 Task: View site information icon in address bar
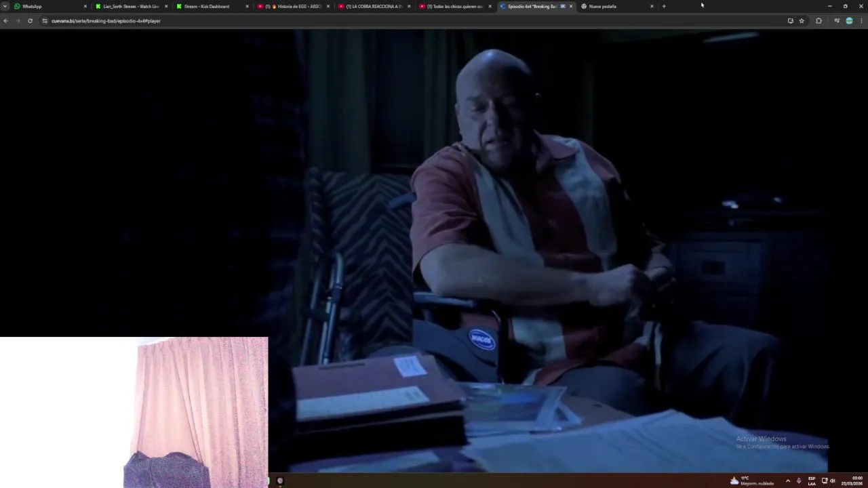tap(45, 21)
